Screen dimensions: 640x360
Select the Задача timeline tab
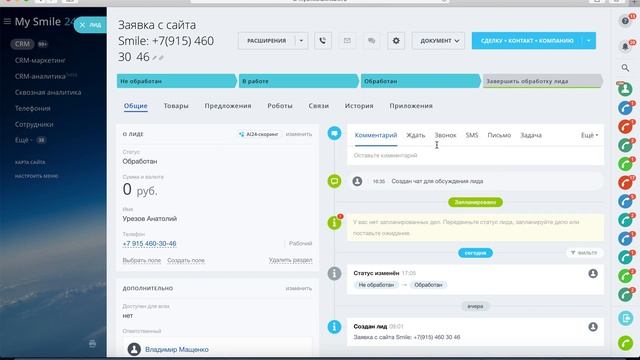tap(531, 135)
